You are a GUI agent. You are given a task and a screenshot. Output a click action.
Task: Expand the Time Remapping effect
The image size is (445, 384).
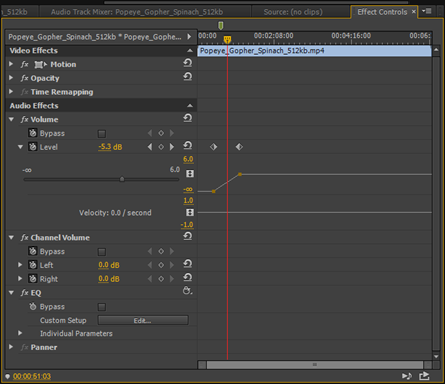tap(11, 91)
